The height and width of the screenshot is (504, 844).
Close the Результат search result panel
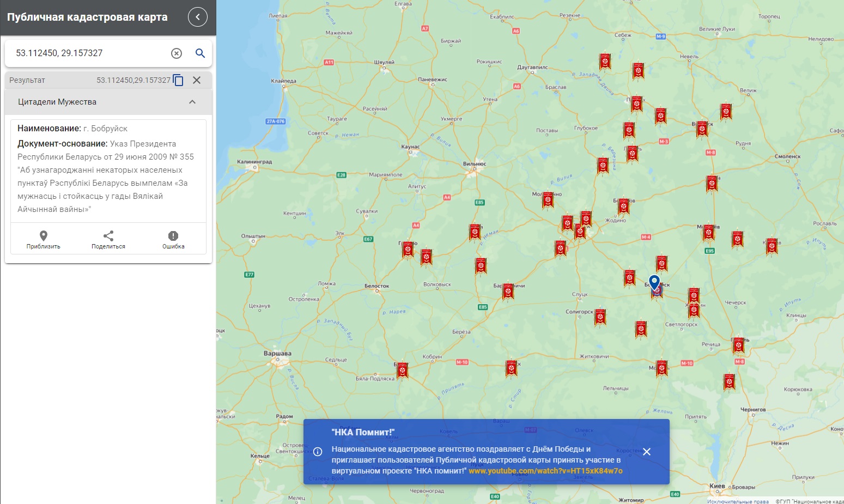point(197,80)
